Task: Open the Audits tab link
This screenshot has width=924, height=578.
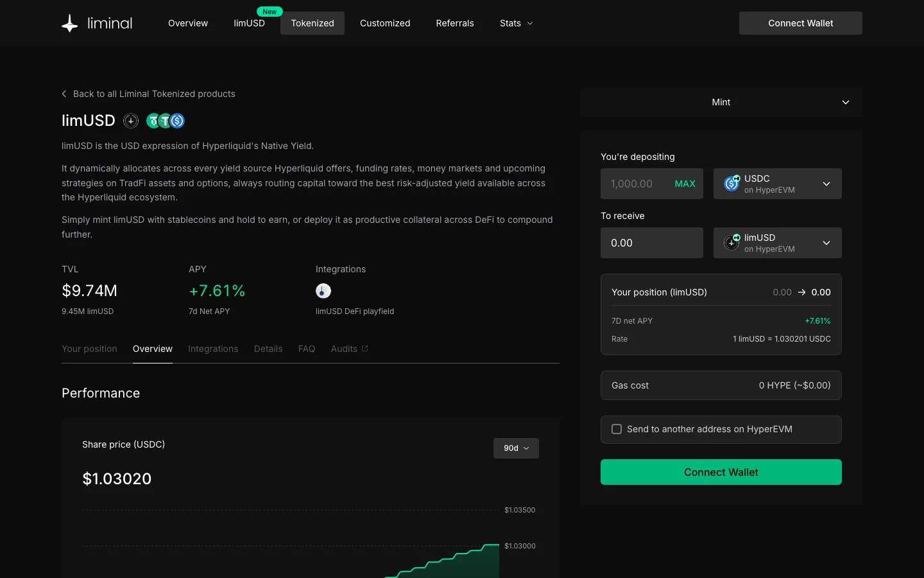Action: click(349, 349)
